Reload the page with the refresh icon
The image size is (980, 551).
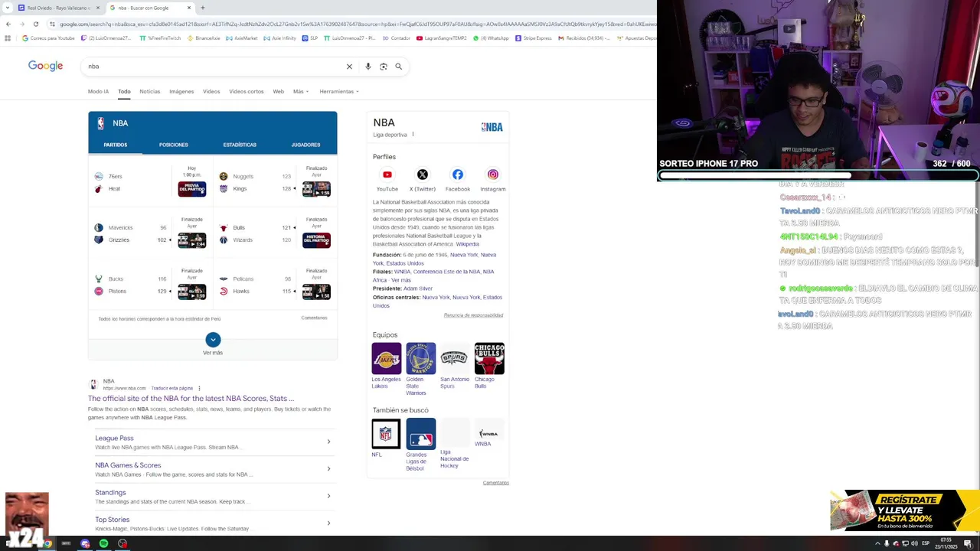(x=35, y=24)
